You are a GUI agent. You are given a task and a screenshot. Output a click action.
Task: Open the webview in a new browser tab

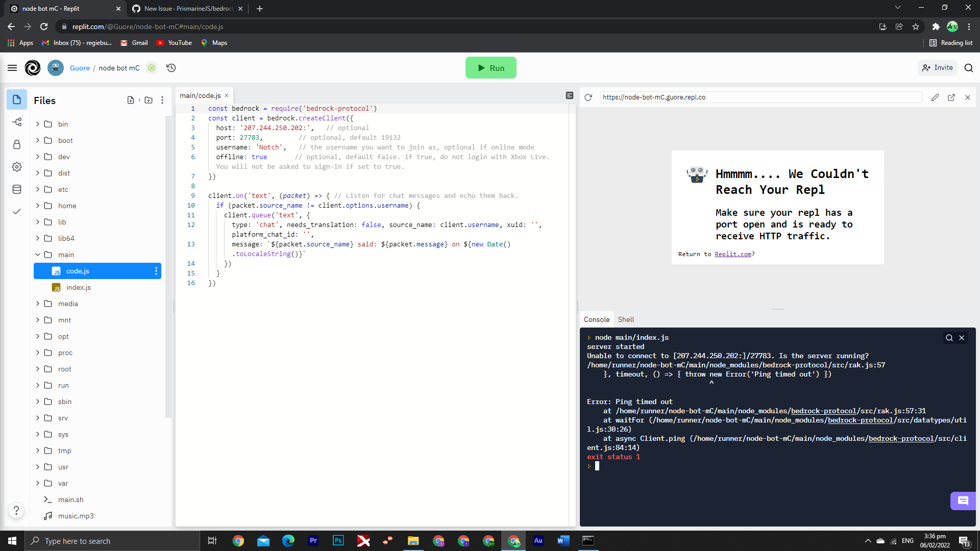951,97
